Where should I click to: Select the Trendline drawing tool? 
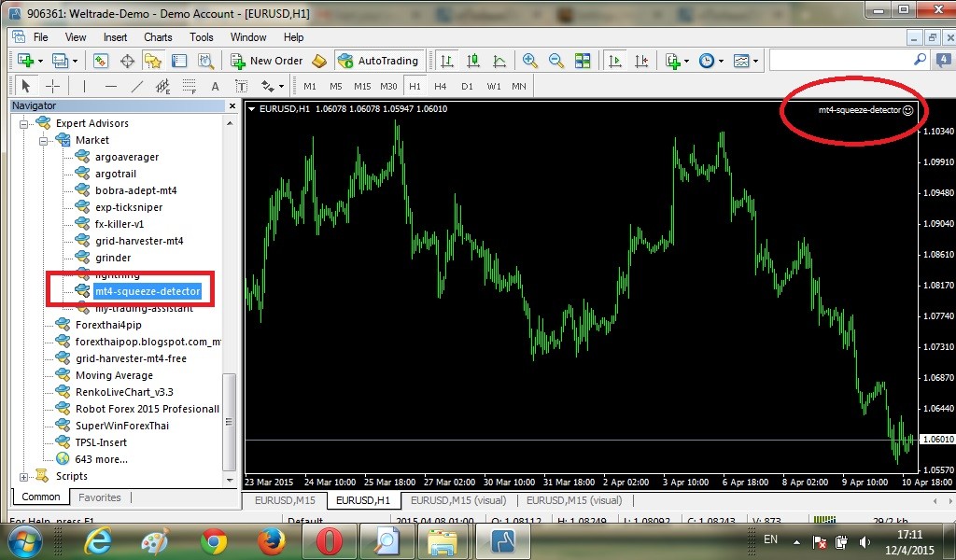pos(137,86)
